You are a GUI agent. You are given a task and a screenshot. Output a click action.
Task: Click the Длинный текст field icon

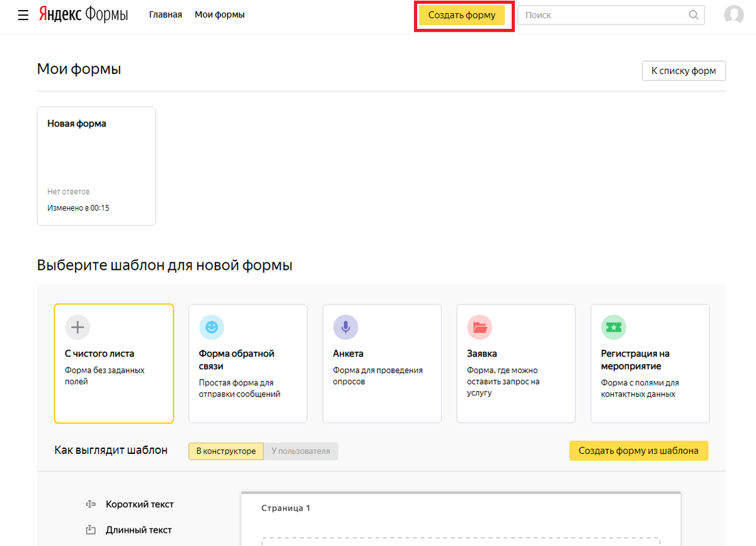[91, 530]
